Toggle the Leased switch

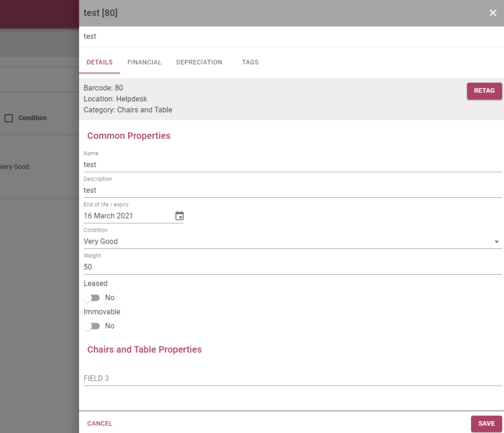[92, 298]
